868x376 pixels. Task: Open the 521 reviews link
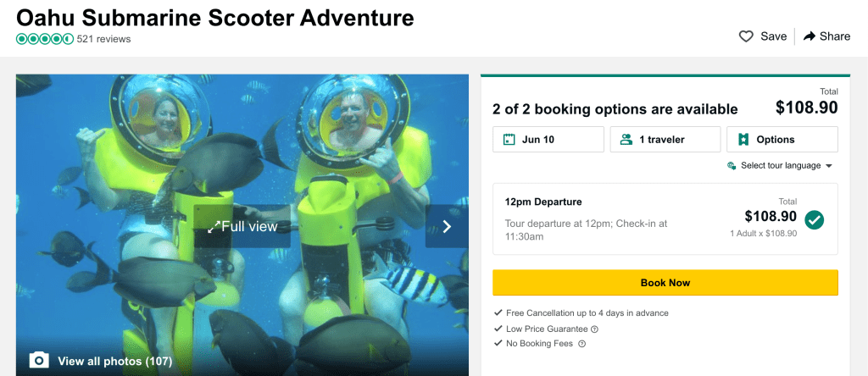pyautogui.click(x=103, y=39)
